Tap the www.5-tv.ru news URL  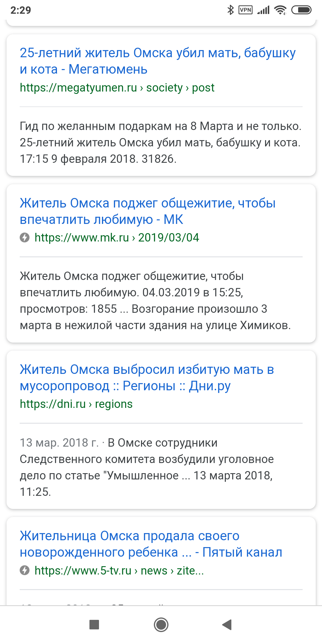(x=119, y=570)
